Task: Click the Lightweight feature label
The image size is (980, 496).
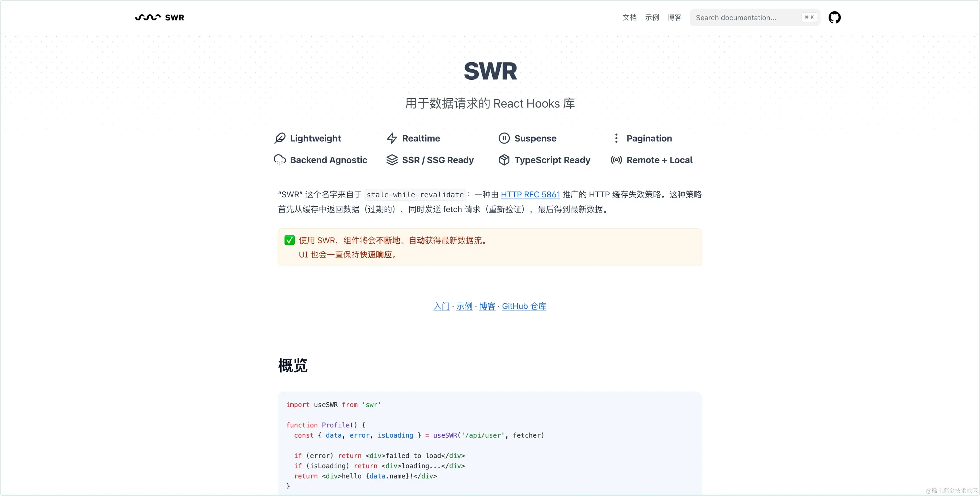Action: click(x=315, y=138)
